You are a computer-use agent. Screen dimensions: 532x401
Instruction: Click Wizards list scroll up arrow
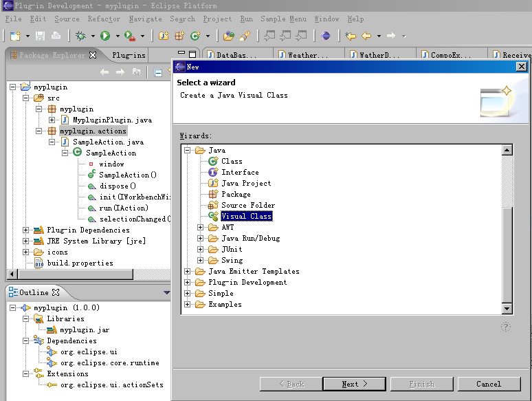507,150
